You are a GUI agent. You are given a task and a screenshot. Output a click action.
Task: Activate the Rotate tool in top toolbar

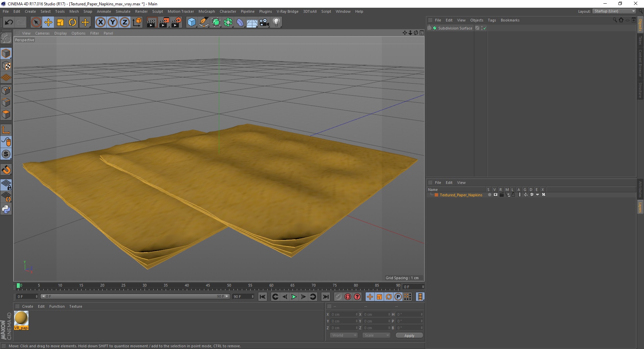(x=72, y=22)
